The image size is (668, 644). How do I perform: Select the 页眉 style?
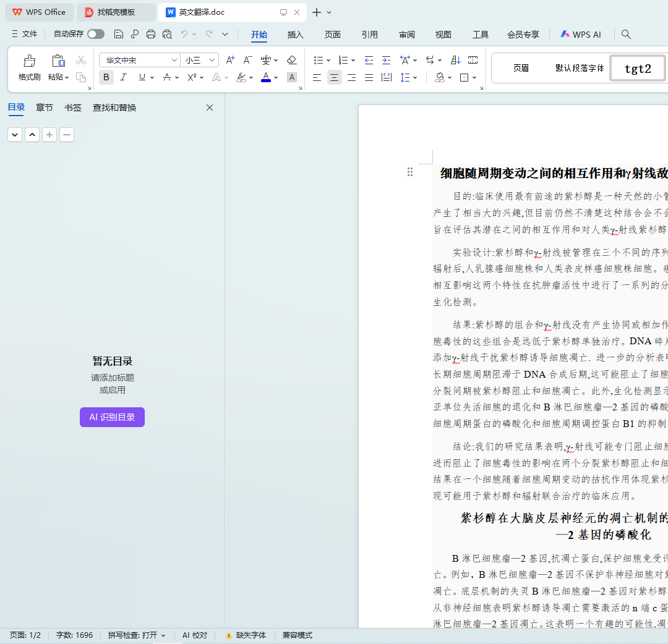[521, 68]
